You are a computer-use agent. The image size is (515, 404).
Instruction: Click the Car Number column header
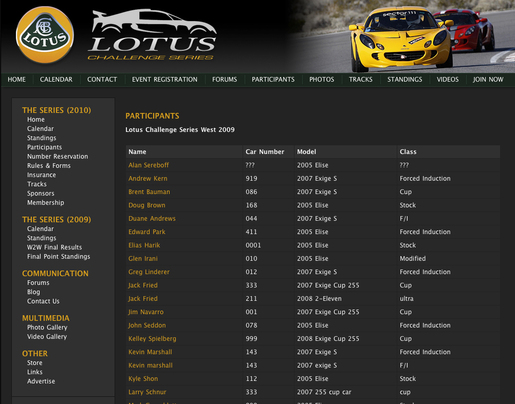pyautogui.click(x=265, y=152)
